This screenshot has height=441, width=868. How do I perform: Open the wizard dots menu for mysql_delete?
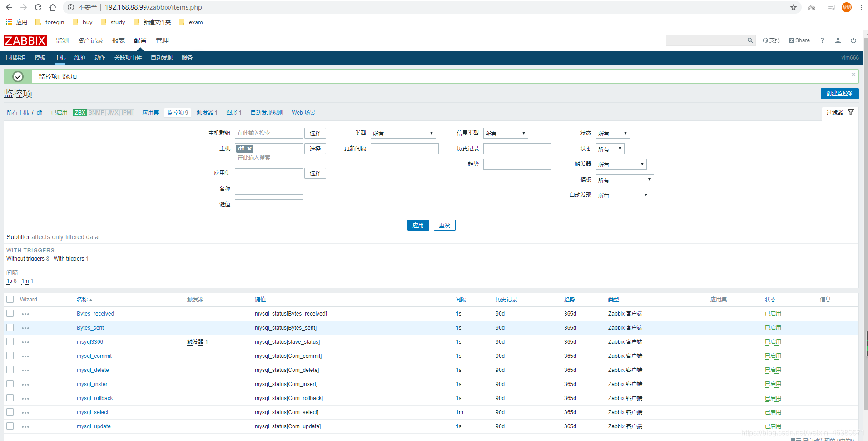25,371
